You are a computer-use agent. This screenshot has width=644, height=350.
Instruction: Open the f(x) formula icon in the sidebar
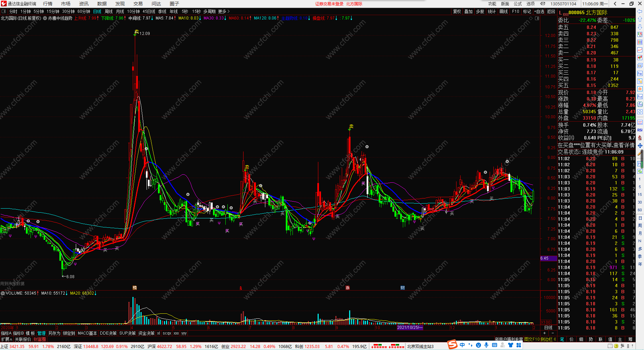[x=640, y=104]
